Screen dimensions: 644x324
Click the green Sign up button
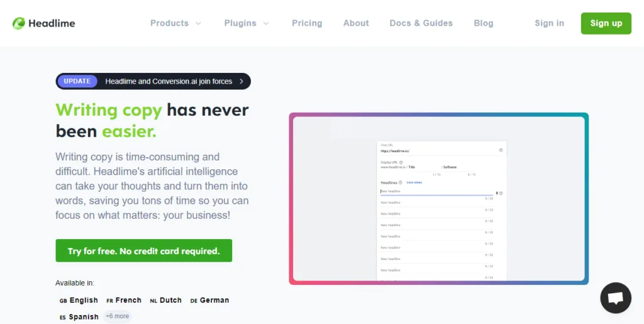click(x=606, y=23)
